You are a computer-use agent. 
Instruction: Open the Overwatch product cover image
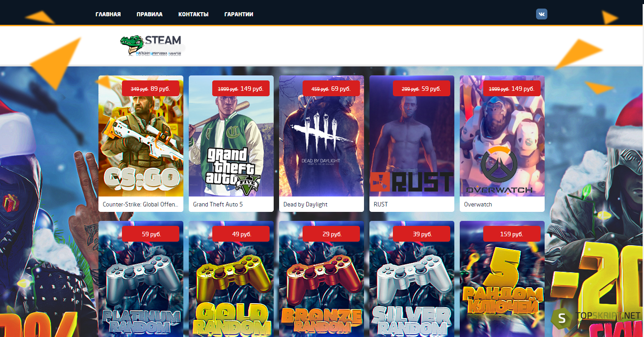(502, 136)
